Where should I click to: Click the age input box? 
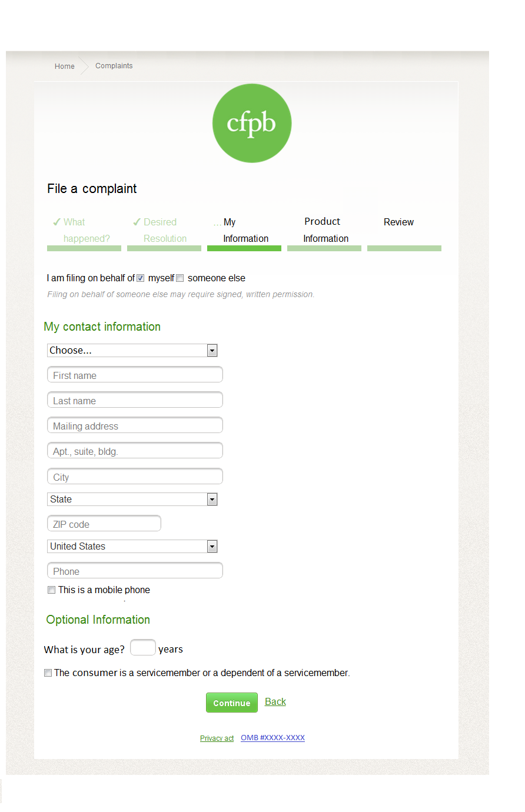142,648
